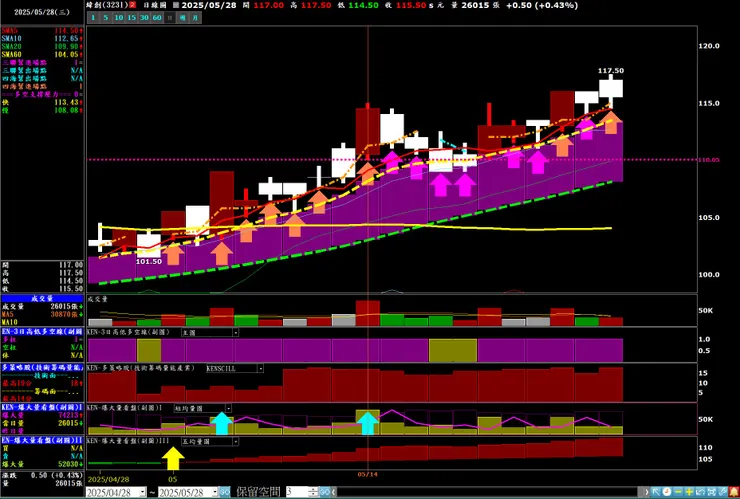Switch to the monthly chart button
The image size is (740, 499).
[x=195, y=17]
